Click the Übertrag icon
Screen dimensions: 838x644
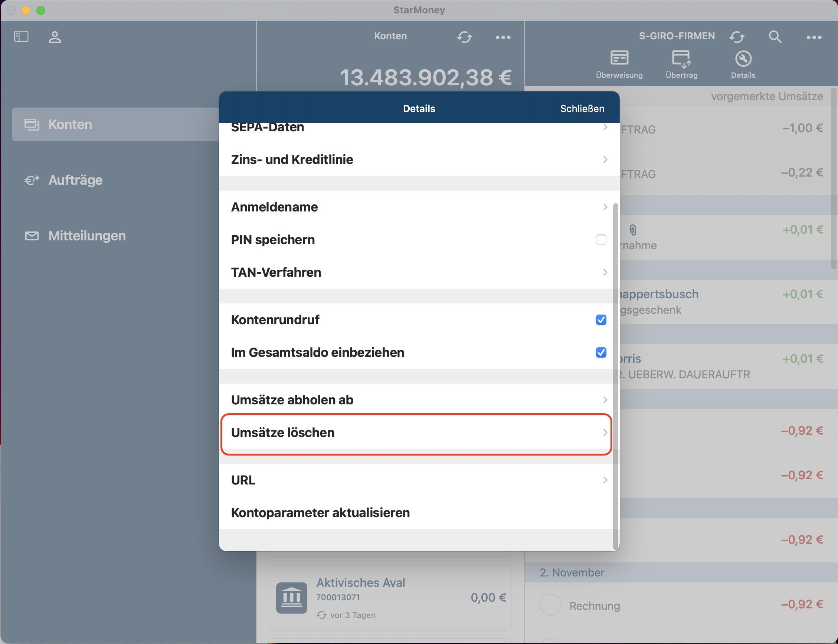pos(681,59)
